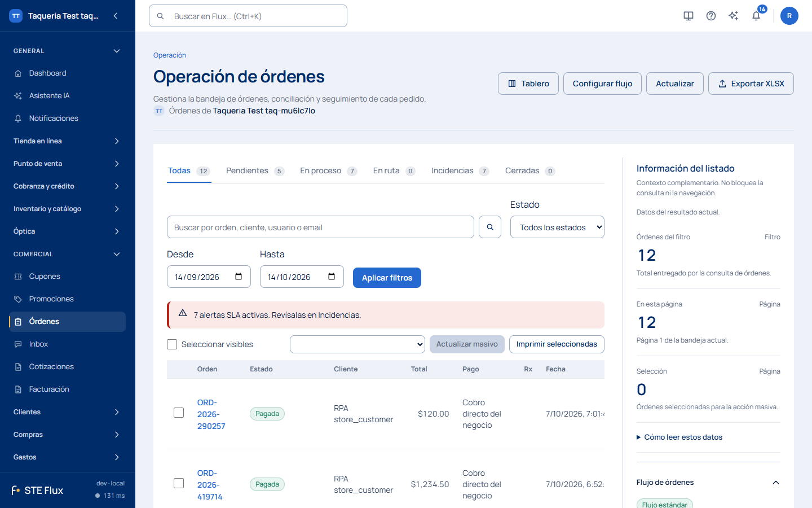Open Promociones in the sidebar
This screenshot has height=508, width=812.
(x=68, y=299)
